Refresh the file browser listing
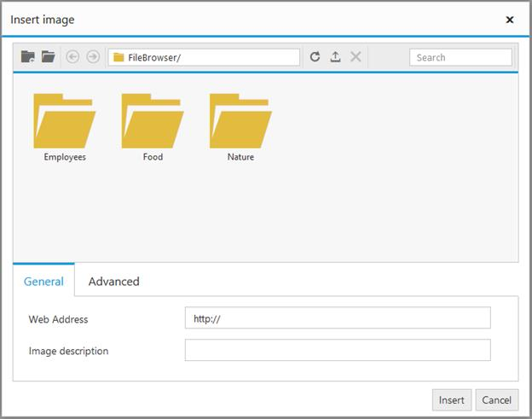Image resolution: width=532 pixels, height=419 pixels. pos(315,57)
